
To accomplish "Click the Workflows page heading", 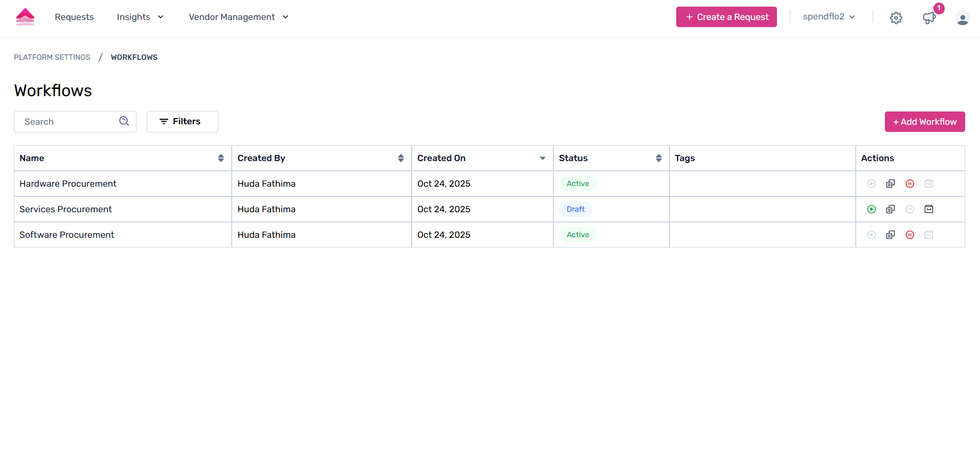I will [x=53, y=91].
